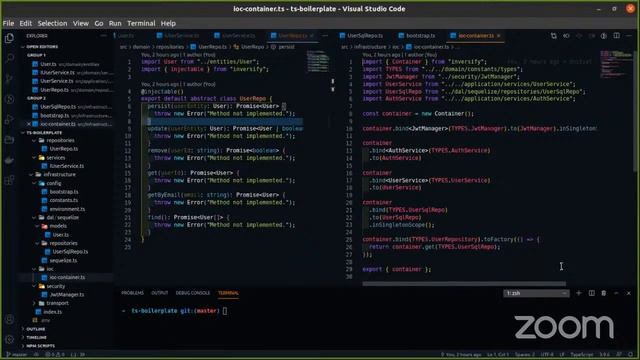Click into the terminal prompt line
The image size is (640, 360).
pyautogui.click(x=175, y=311)
